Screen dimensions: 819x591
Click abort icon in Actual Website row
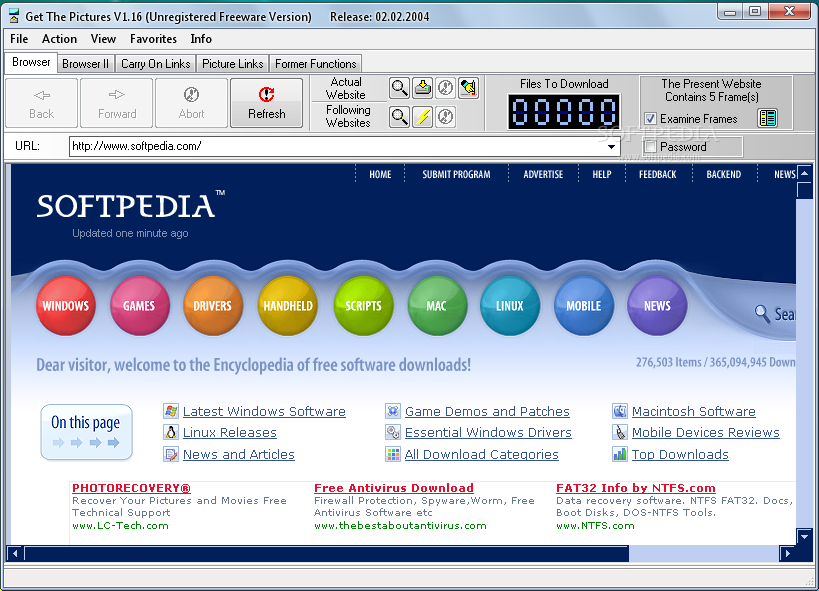tap(446, 88)
